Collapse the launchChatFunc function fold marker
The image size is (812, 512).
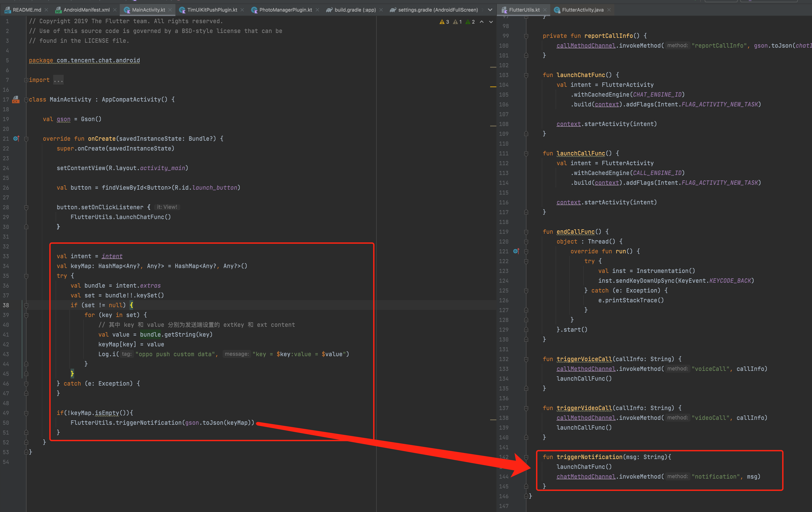tap(526, 75)
